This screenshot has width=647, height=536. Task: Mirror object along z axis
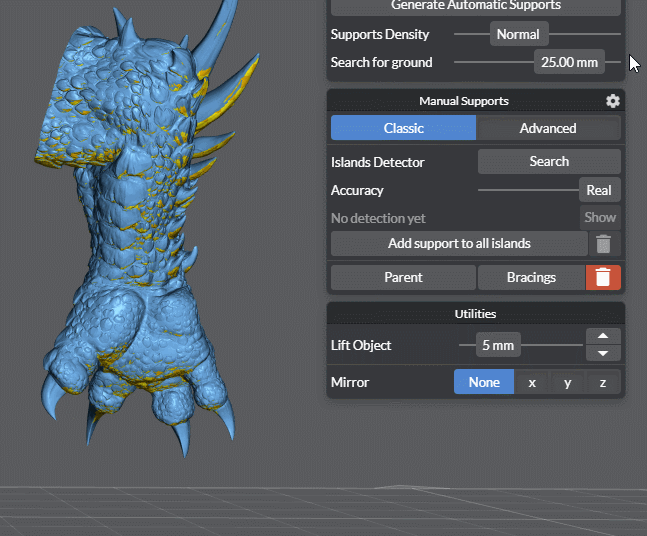pyautogui.click(x=603, y=383)
